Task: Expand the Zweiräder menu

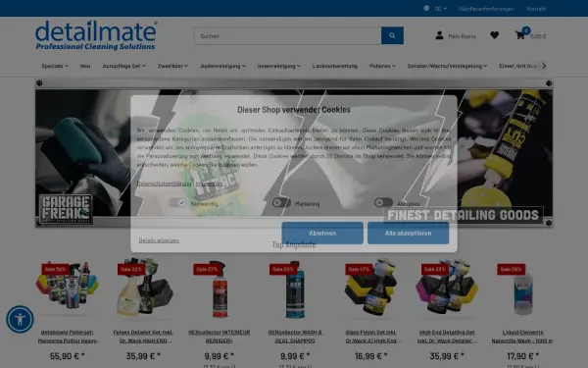Action: coord(172,66)
